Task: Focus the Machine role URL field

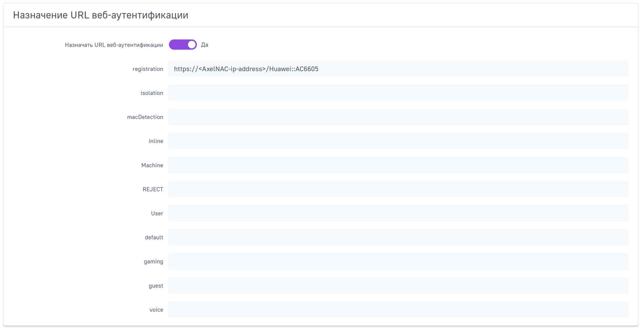Action: click(398, 165)
